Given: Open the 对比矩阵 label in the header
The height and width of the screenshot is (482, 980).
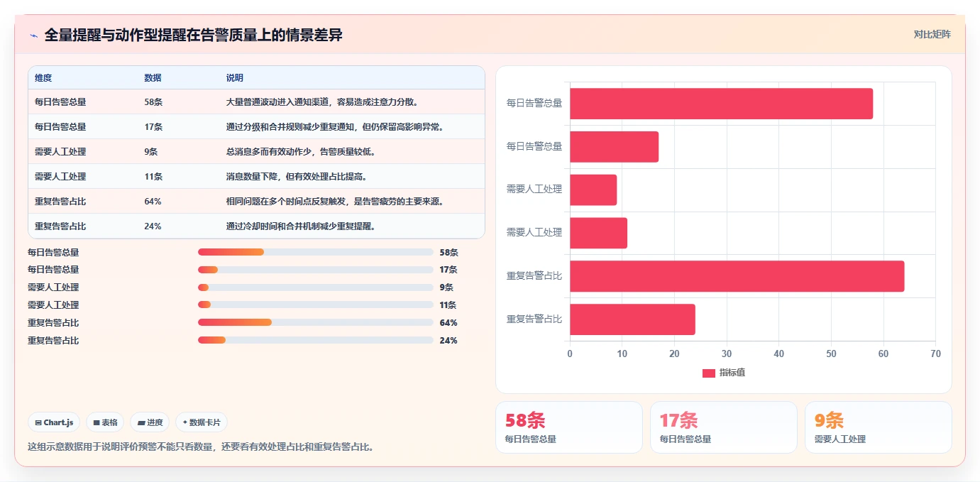Looking at the screenshot, I should point(932,34).
